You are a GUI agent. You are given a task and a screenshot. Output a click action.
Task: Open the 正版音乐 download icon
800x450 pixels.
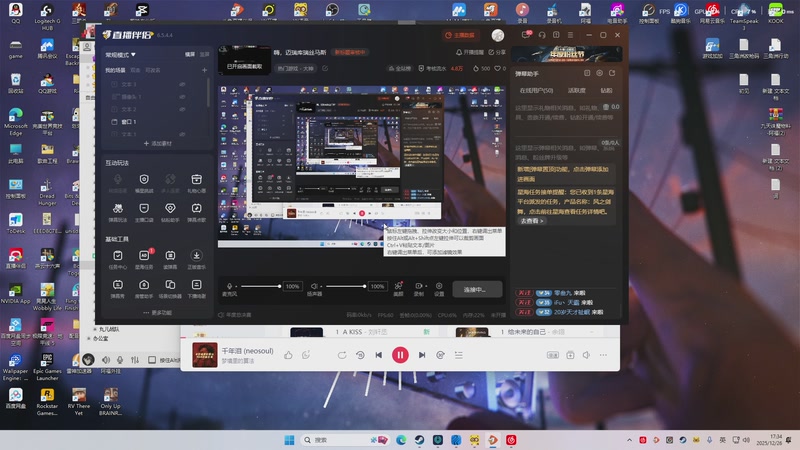click(196, 256)
